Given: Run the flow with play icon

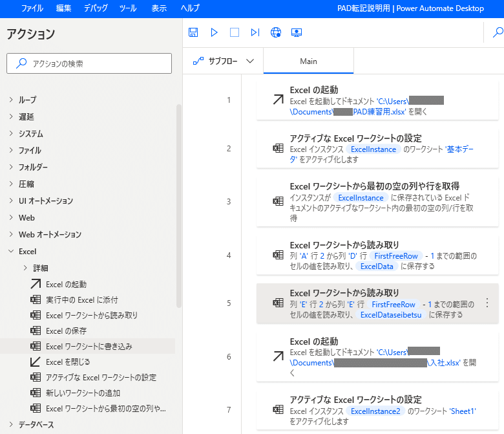Looking at the screenshot, I should click(x=214, y=32).
